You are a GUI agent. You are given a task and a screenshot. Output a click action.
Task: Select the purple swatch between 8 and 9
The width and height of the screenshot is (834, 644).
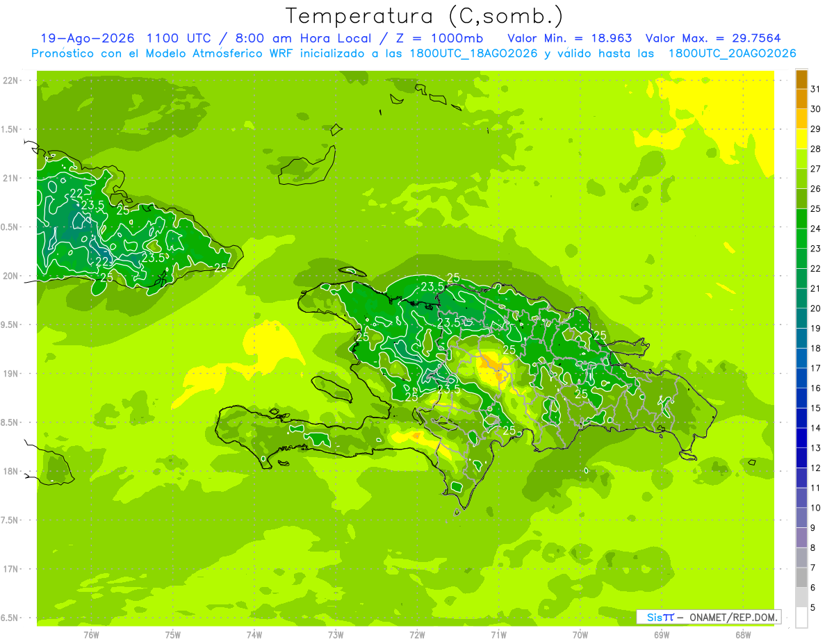tap(801, 538)
